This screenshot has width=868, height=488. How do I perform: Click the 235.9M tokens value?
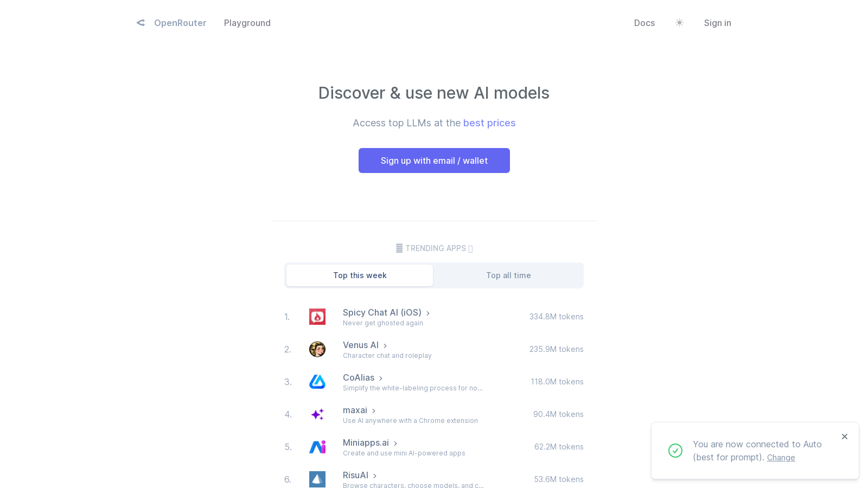pos(557,349)
